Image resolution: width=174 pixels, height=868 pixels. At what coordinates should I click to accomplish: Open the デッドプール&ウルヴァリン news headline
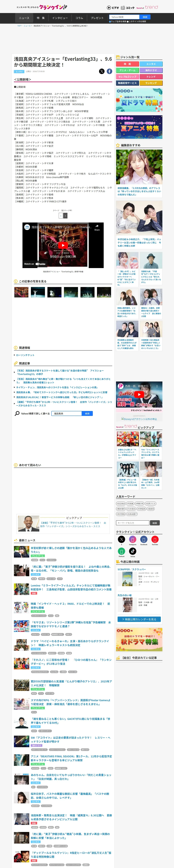point(71,855)
